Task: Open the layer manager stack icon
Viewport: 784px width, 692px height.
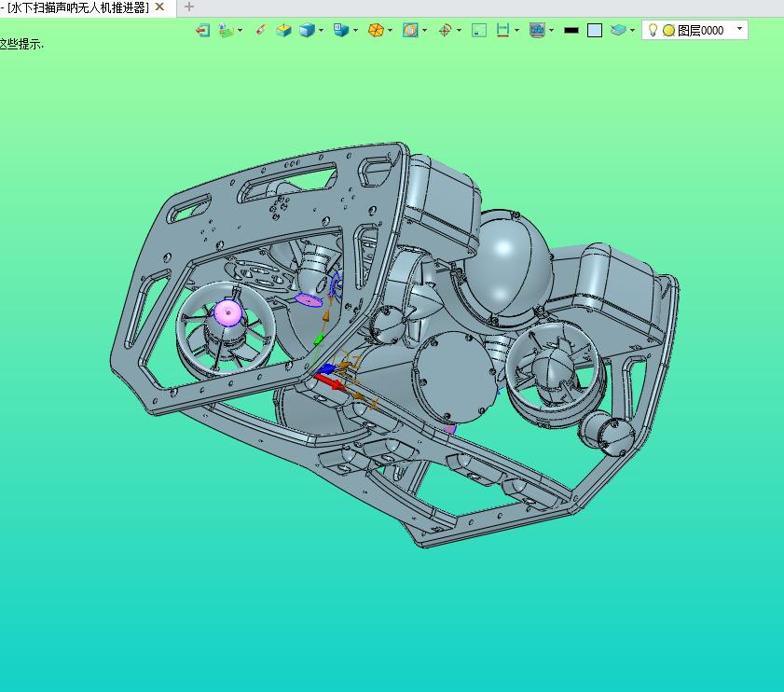Action: (618, 31)
